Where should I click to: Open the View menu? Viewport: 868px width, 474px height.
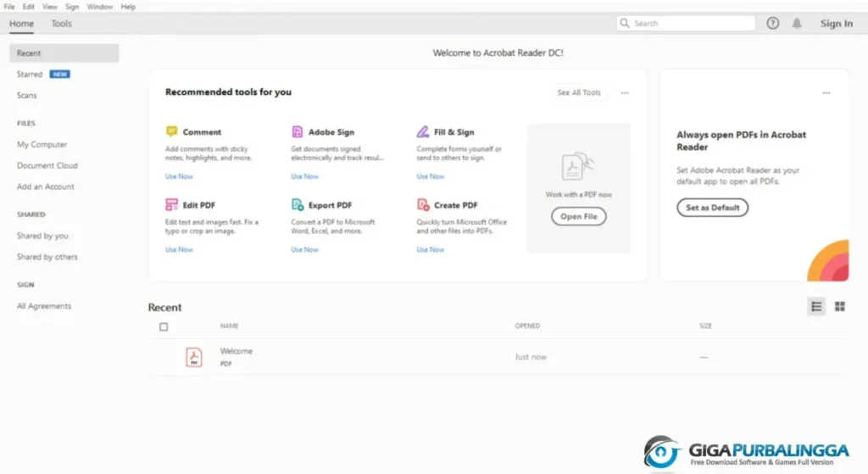click(x=50, y=7)
